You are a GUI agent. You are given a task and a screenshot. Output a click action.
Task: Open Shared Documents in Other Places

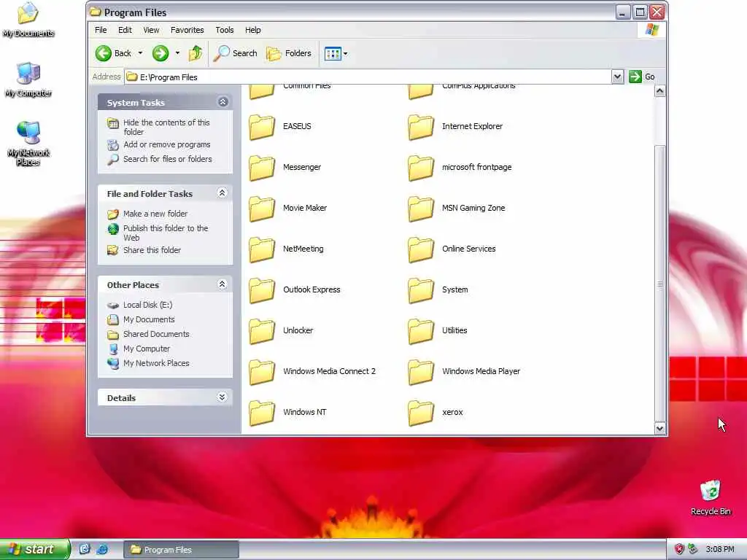[x=156, y=334]
